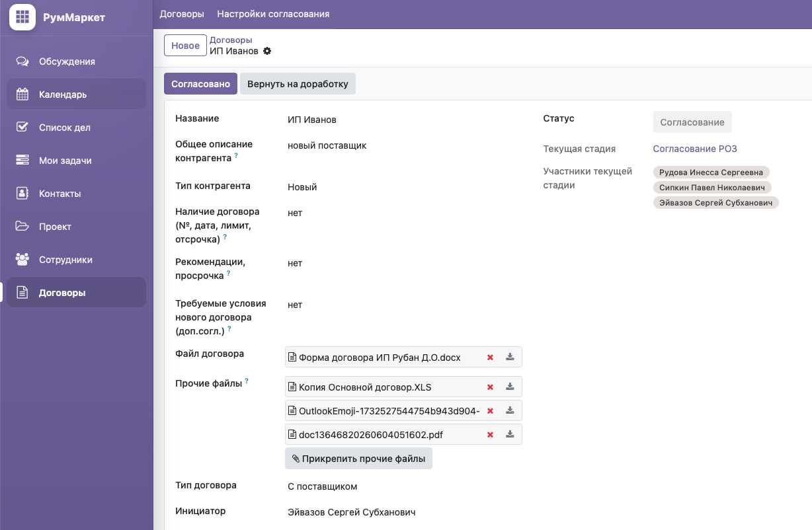This screenshot has width=812, height=530.
Task: Click Прикрепить прочие файлы button
Action: tap(358, 459)
